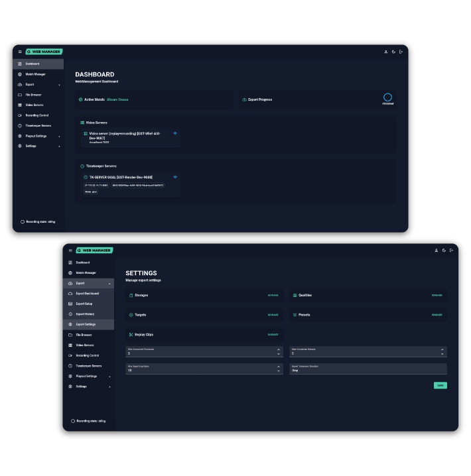Toggle dark mode moon icon in the Dashboard window
Image resolution: width=471 pixels, height=476 pixels.
pyautogui.click(x=393, y=52)
